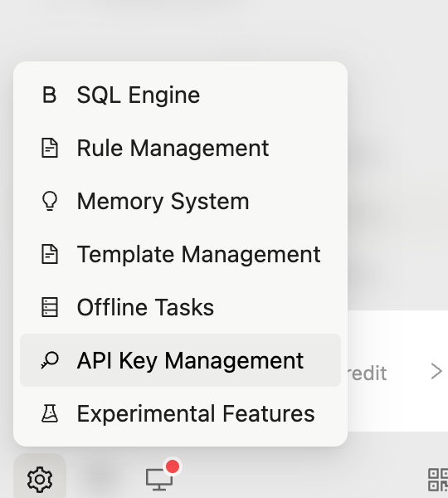This screenshot has height=498, width=448.
Task: Open the Template Management menu entry
Action: point(180,254)
